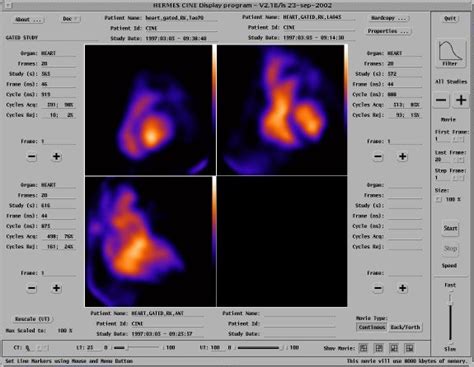Adjust Last Frame stepper arrows

coord(458,160)
